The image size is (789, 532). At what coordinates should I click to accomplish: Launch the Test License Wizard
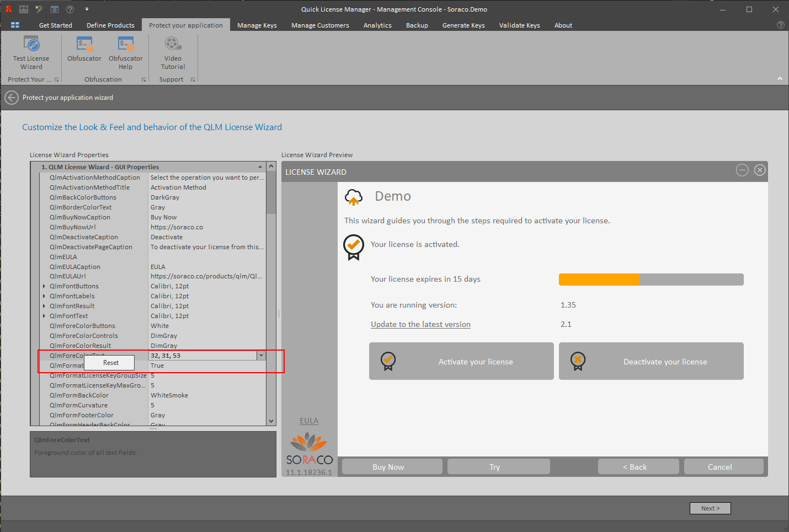pos(31,53)
